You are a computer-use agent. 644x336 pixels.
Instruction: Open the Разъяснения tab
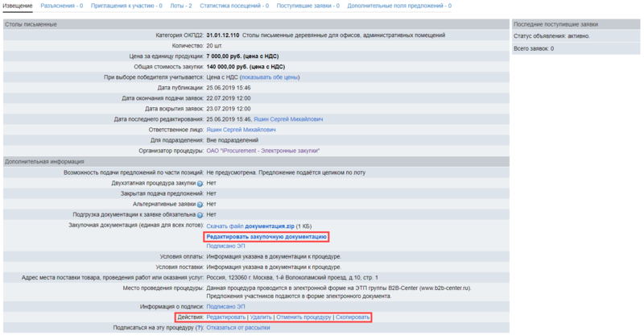click(61, 6)
